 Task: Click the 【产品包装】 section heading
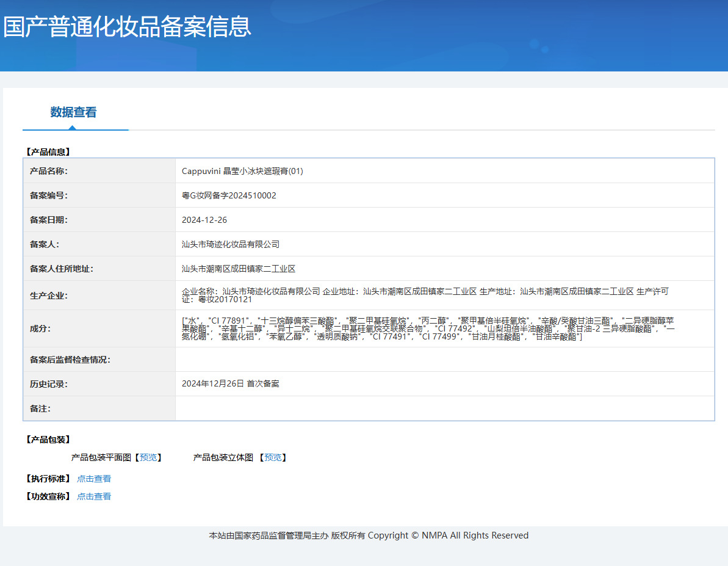pos(48,440)
